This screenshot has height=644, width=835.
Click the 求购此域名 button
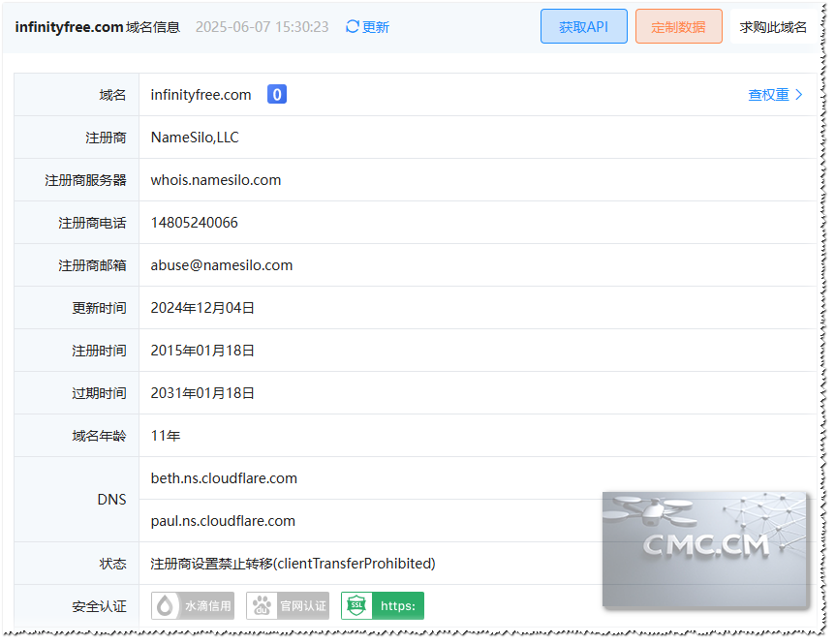click(x=773, y=26)
